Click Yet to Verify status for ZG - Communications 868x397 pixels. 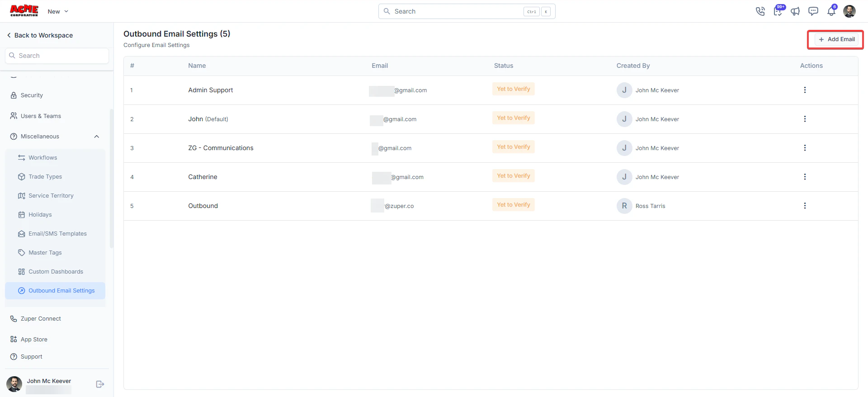coord(514,147)
